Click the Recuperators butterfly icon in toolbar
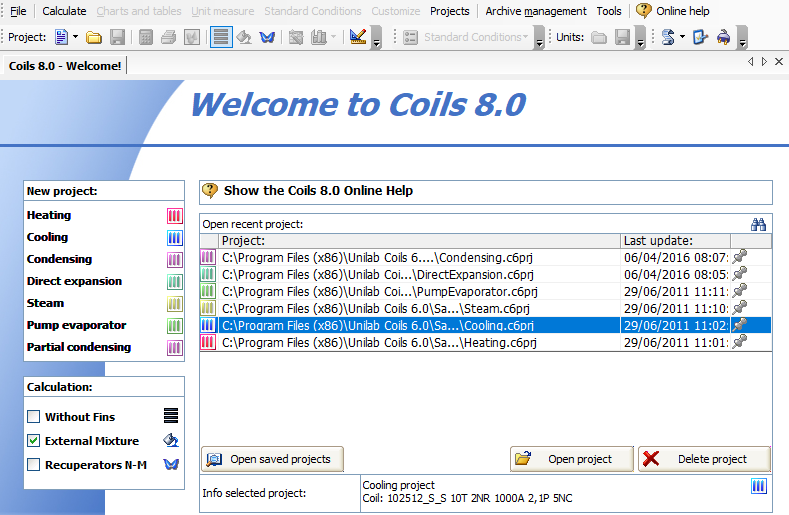Image resolution: width=789 pixels, height=515 pixels. tap(267, 37)
